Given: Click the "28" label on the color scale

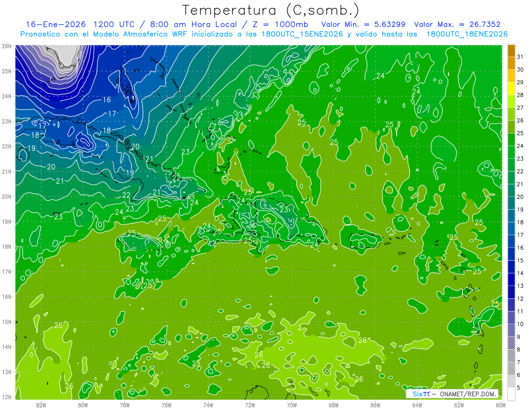Looking at the screenshot, I should click(520, 95).
